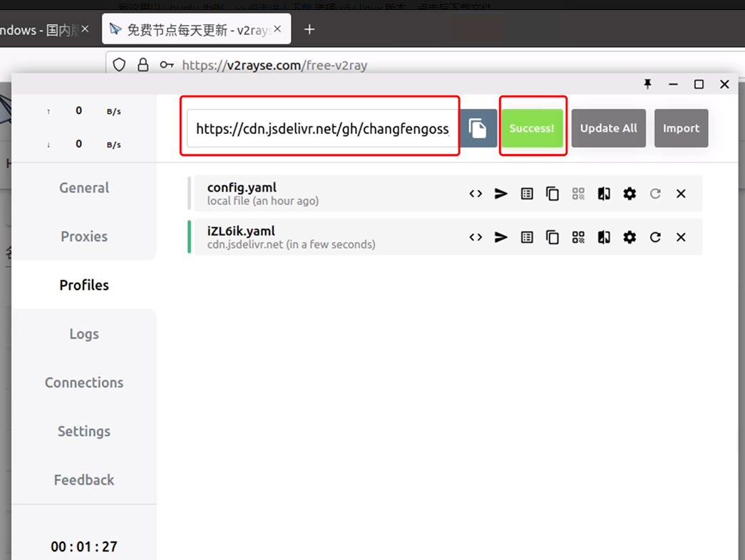745x560 pixels.
Task: Select the iZL6ik.yaml profile name
Action: coord(241,231)
